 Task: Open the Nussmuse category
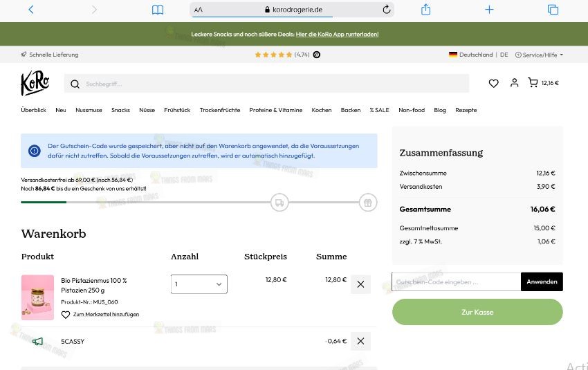pyautogui.click(x=89, y=110)
